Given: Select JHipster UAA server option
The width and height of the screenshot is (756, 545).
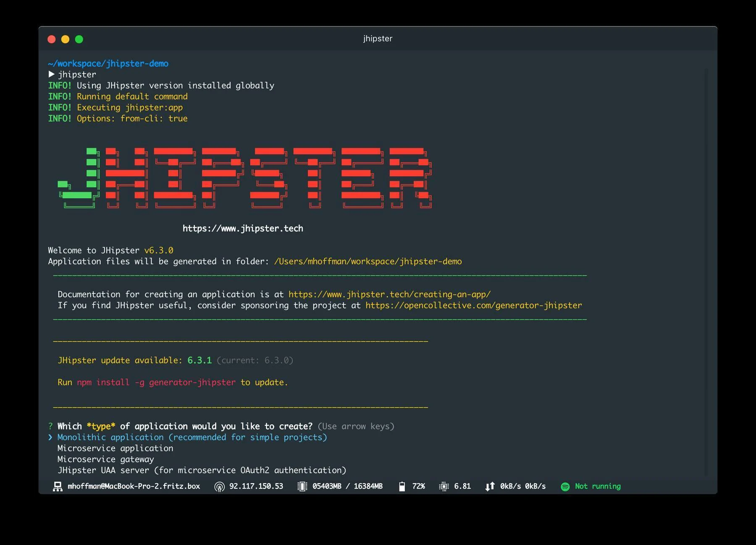Looking at the screenshot, I should pos(202,470).
